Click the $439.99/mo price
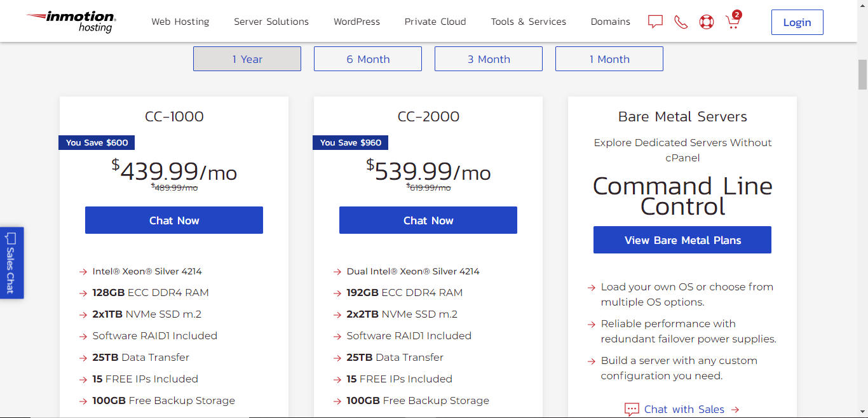 pos(174,170)
